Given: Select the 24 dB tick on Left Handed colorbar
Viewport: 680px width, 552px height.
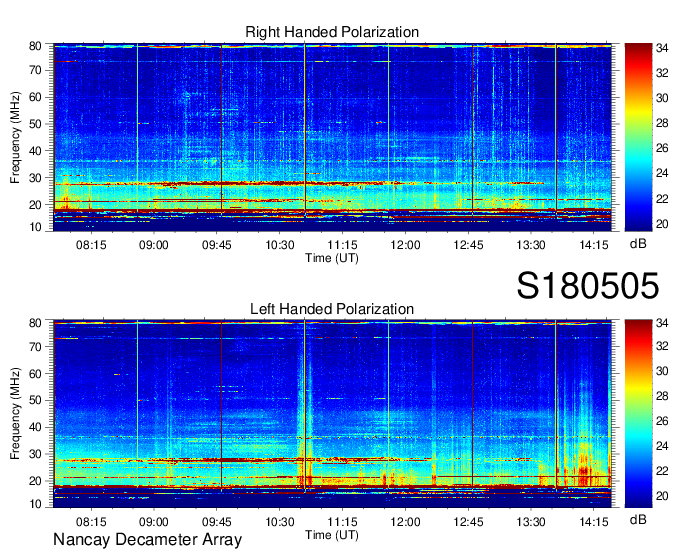Looking at the screenshot, I should (662, 446).
